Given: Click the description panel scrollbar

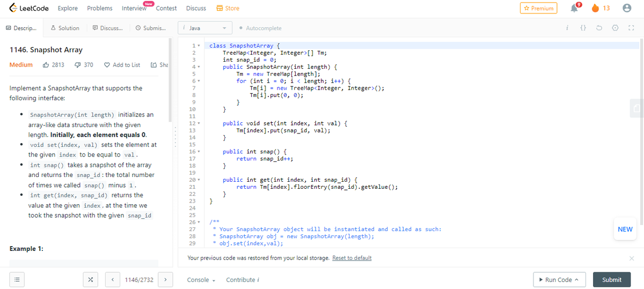Looking at the screenshot, I should [x=170, y=80].
